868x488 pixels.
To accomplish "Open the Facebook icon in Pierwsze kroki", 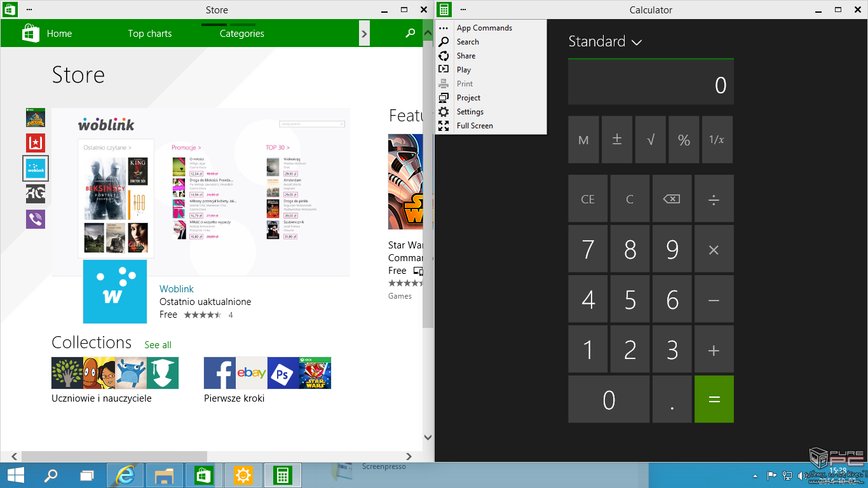I will (220, 373).
